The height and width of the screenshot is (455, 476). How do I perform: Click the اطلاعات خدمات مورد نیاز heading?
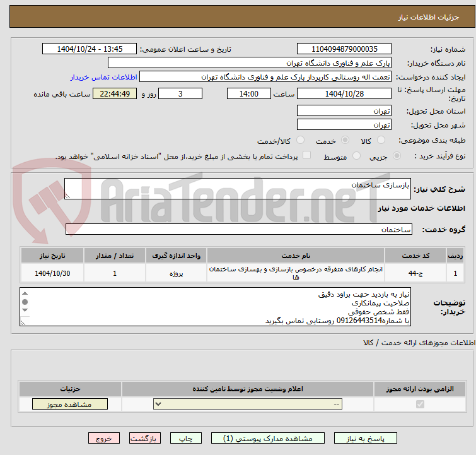pos(421,208)
